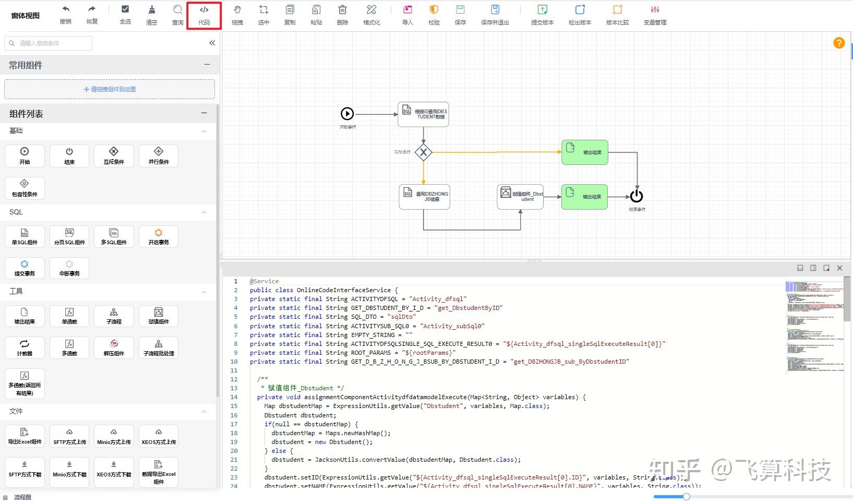The width and height of the screenshot is (853, 504).
Task: Click the 保存并退出 (save and exit) icon
Action: [495, 10]
